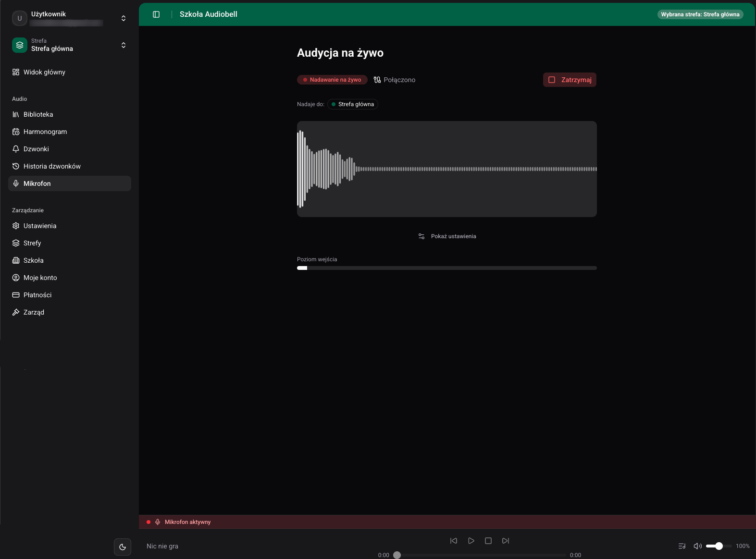756x559 pixels.
Task: Skip to next track in player
Action: tap(506, 541)
